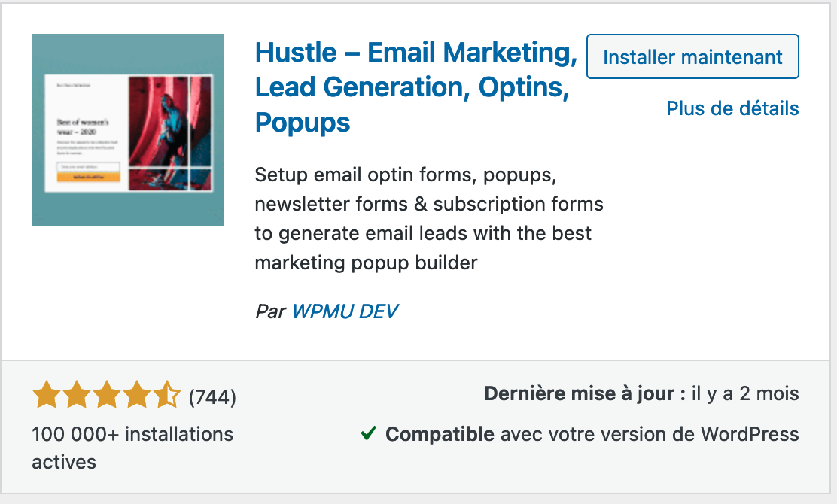
Task: Click the "Installer maintenant" button
Action: 692,56
